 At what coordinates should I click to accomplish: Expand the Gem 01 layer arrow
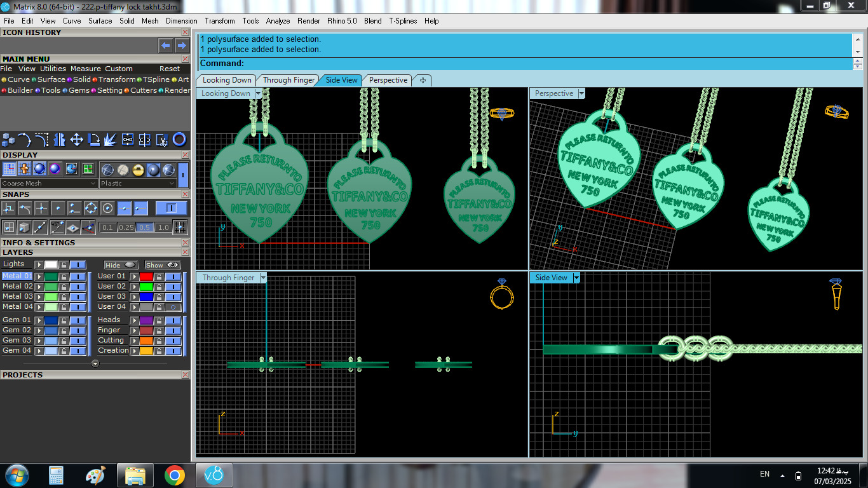(x=39, y=320)
